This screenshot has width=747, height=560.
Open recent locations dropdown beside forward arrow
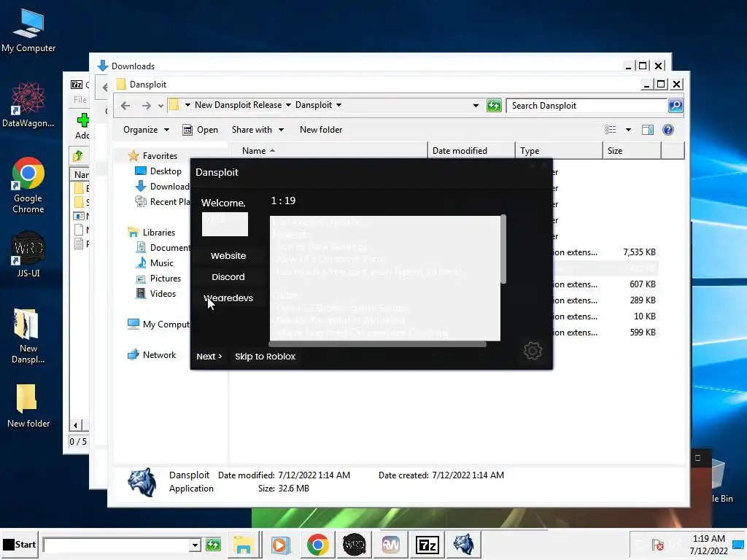pyautogui.click(x=160, y=106)
